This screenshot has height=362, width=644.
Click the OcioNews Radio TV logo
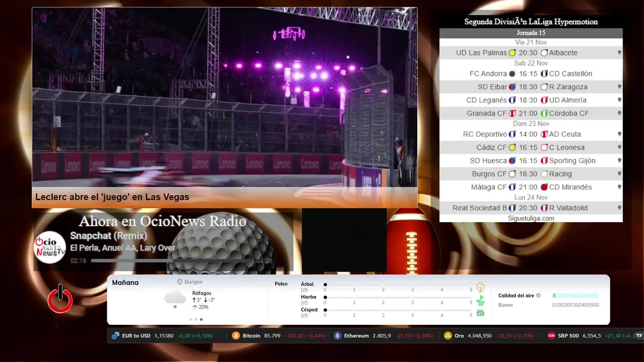pos(50,247)
